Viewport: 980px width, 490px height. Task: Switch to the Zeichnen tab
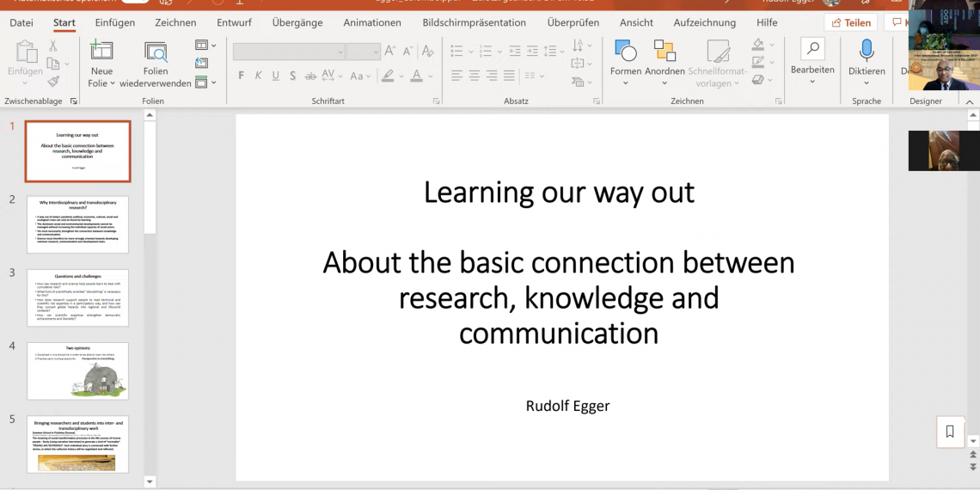tap(175, 22)
